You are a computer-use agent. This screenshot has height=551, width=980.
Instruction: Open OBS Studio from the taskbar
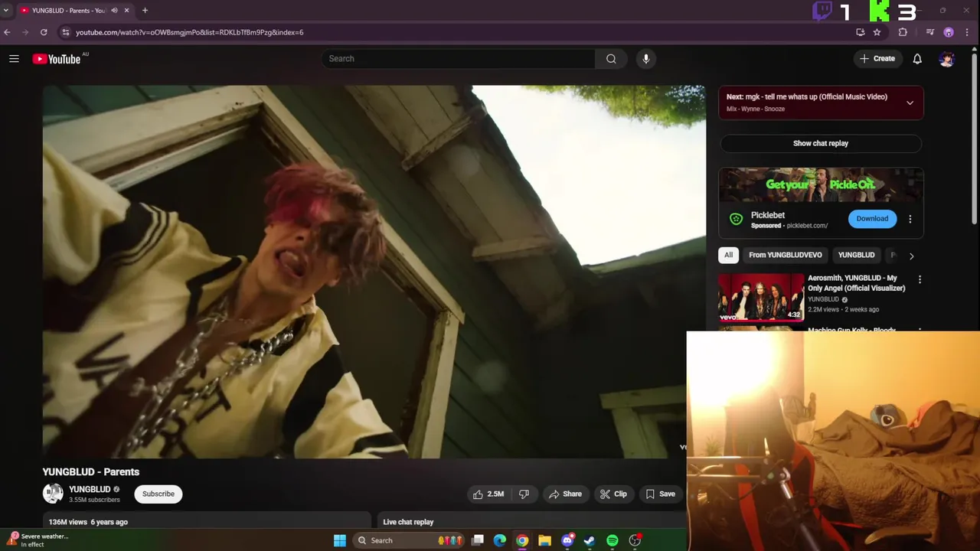[x=635, y=540]
